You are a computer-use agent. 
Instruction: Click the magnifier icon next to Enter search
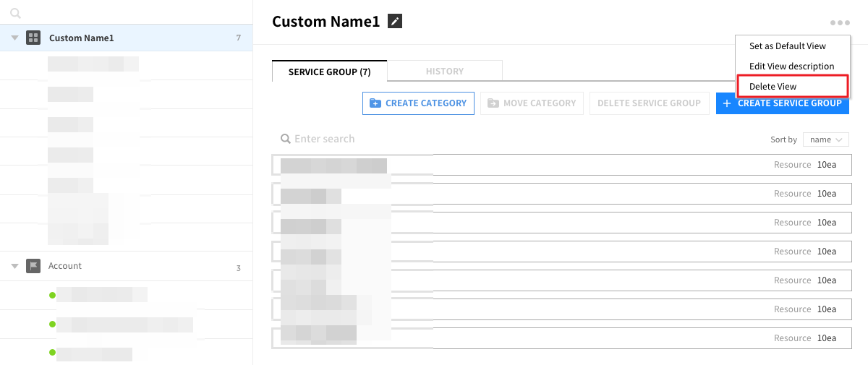tap(286, 139)
